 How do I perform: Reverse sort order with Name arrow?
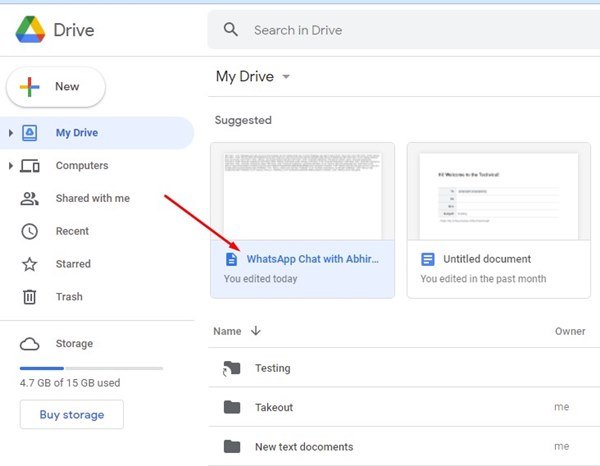[x=256, y=331]
